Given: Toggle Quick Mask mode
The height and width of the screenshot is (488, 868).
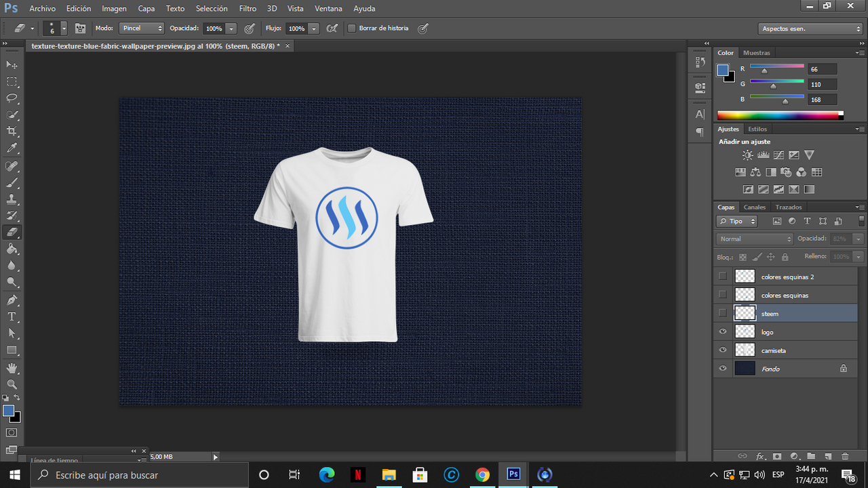Looking at the screenshot, I should 12,432.
